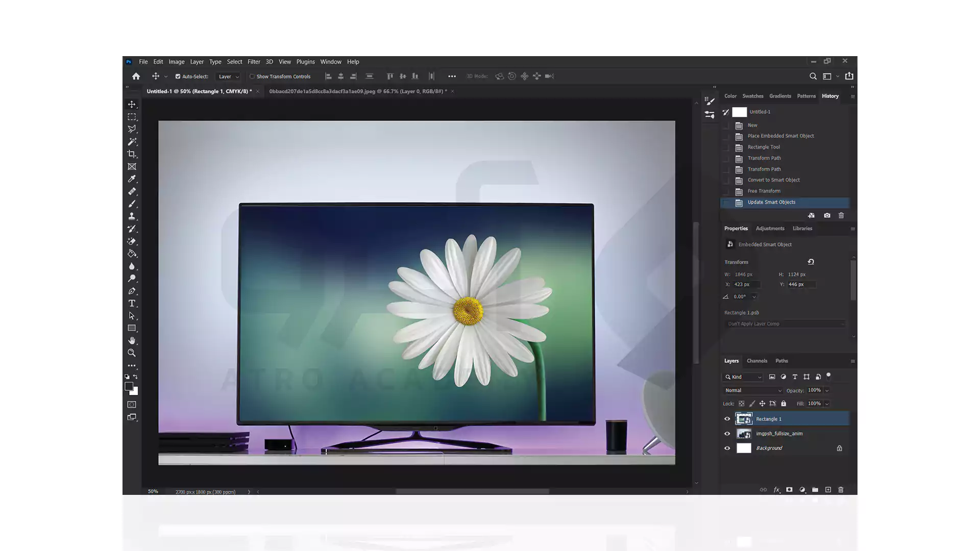Viewport: 980px width, 551px height.
Task: Create new snapshot with camera icon
Action: point(827,215)
